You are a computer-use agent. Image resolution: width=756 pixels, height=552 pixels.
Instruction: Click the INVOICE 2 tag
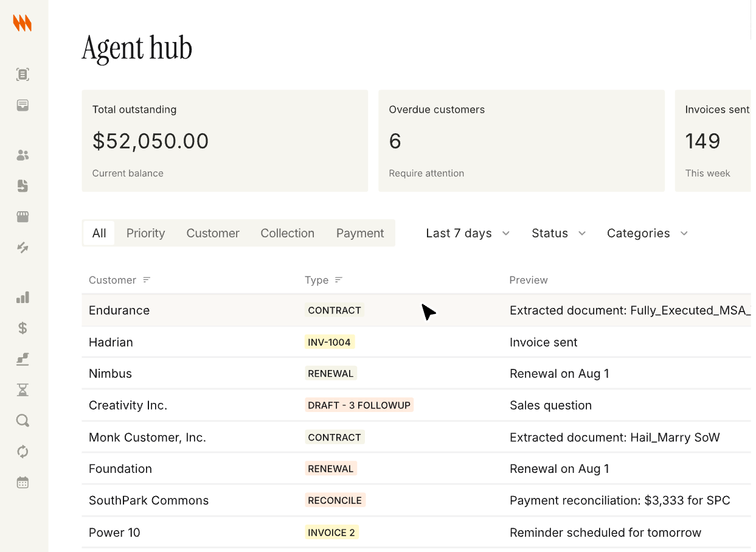point(331,533)
